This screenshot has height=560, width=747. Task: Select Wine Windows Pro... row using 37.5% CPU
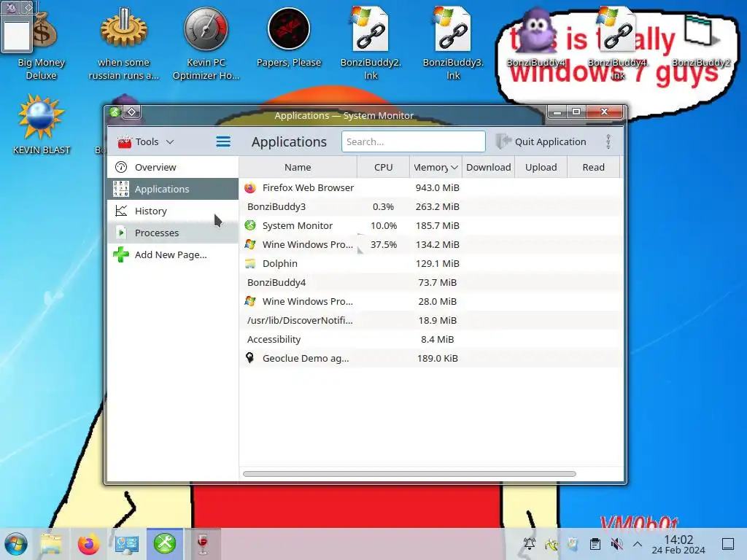(x=431, y=245)
